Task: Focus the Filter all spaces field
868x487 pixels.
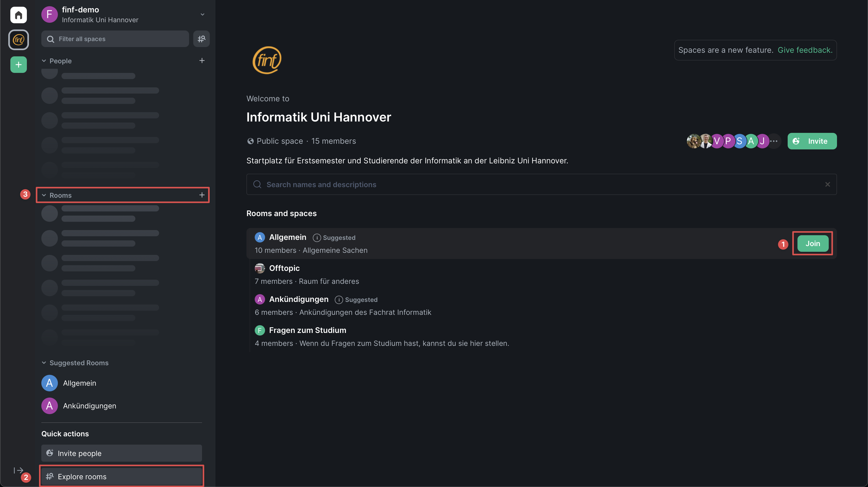Action: pos(115,39)
